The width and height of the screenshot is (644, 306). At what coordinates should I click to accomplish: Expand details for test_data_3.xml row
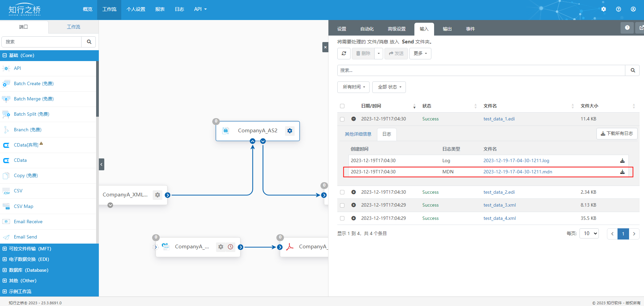pyautogui.click(x=354, y=205)
